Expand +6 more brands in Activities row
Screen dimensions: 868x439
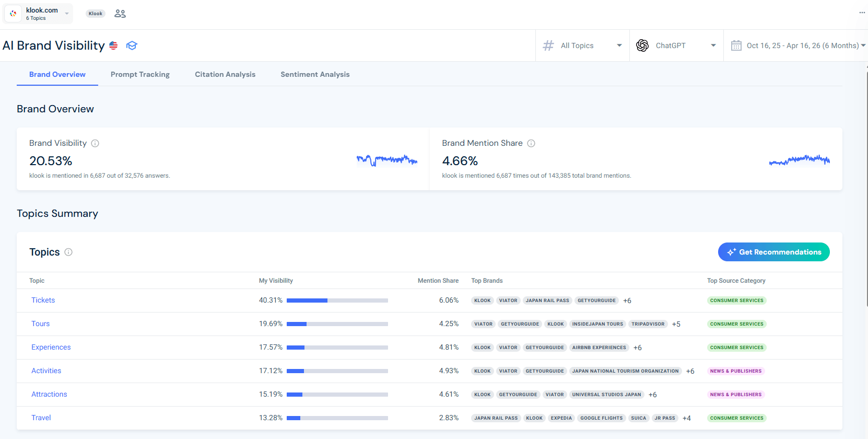(690, 371)
